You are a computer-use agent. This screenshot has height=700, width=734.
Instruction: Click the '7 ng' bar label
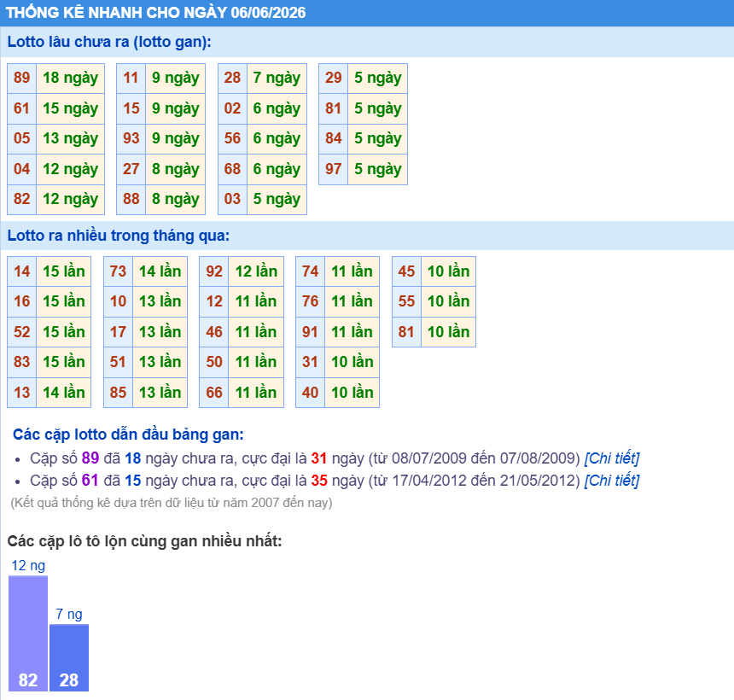(69, 615)
